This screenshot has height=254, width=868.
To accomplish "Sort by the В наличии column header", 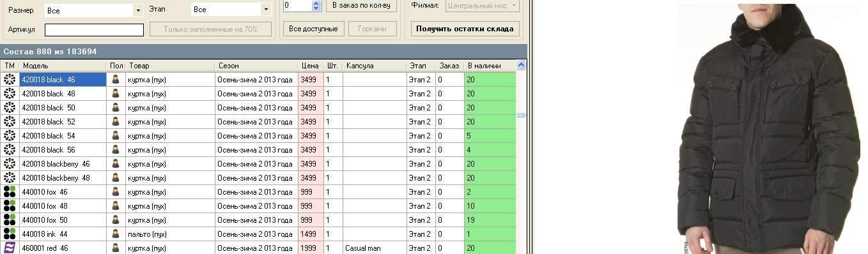I will [490, 66].
